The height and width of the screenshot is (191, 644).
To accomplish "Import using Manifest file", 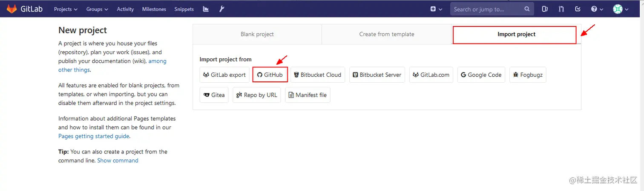I will (308, 95).
